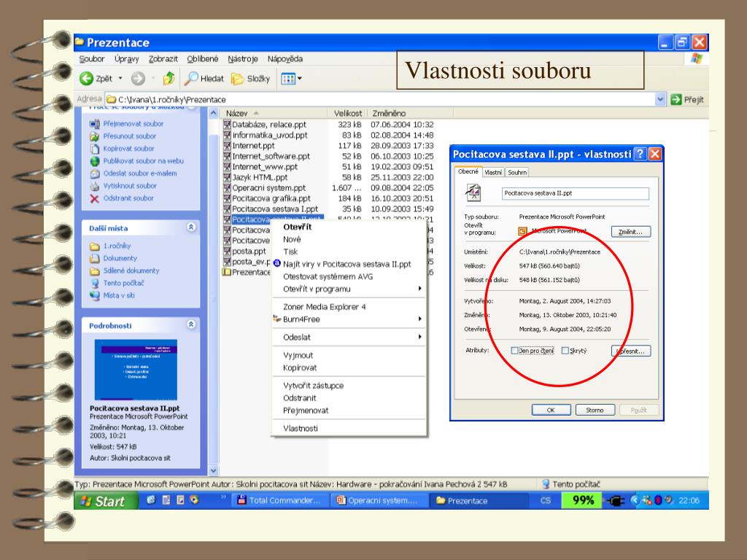
Task: Enable the Skrytý attribute checkbox
Action: [565, 351]
